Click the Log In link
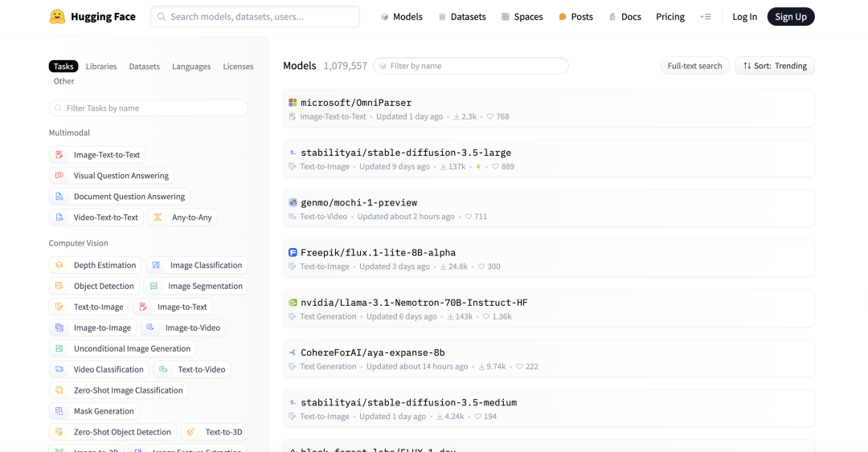This screenshot has height=452, width=868. coord(744,17)
